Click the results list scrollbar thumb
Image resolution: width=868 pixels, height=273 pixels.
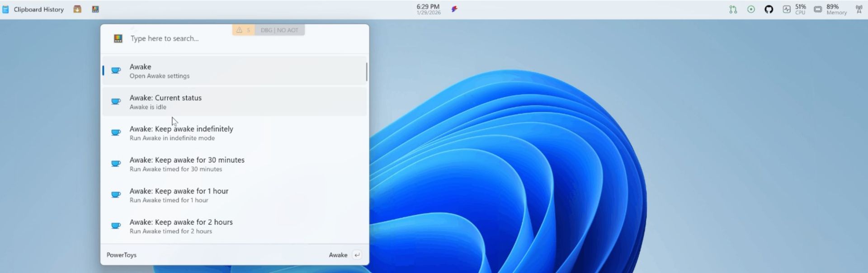(x=367, y=72)
